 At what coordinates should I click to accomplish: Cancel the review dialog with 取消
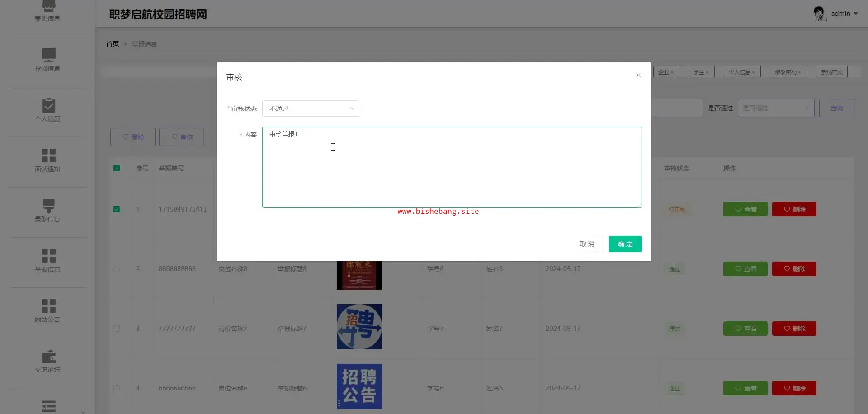point(587,244)
